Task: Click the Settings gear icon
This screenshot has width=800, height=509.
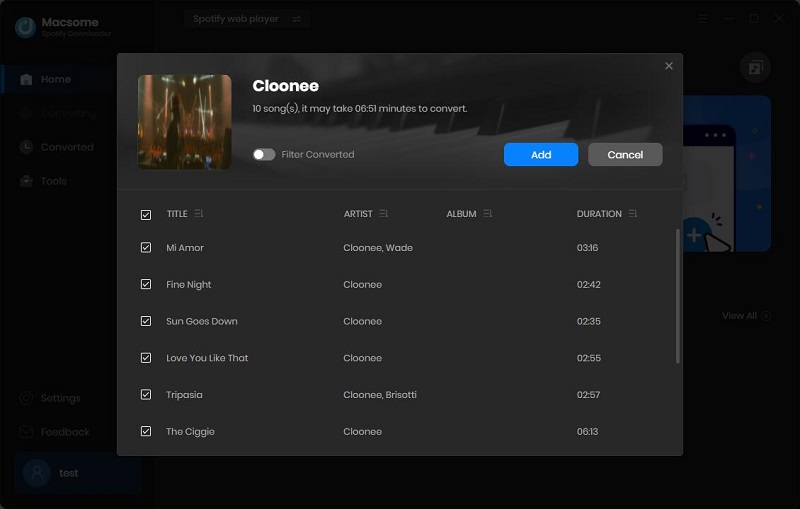Action: click(26, 398)
